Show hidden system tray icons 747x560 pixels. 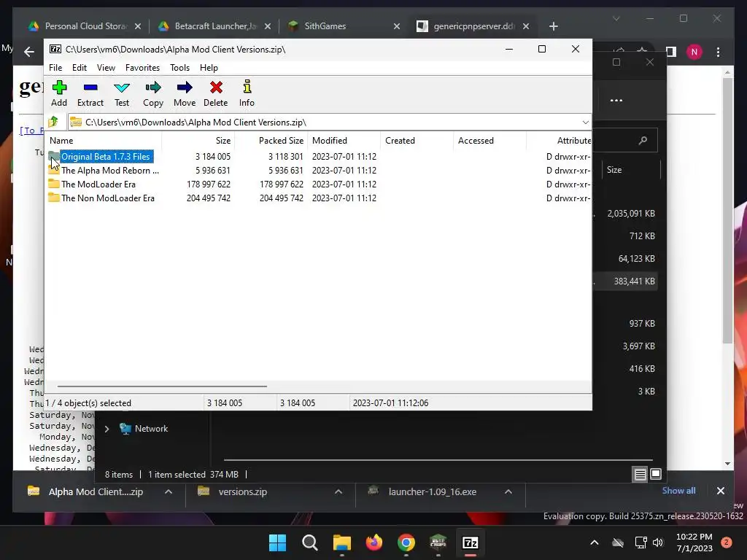pos(594,542)
